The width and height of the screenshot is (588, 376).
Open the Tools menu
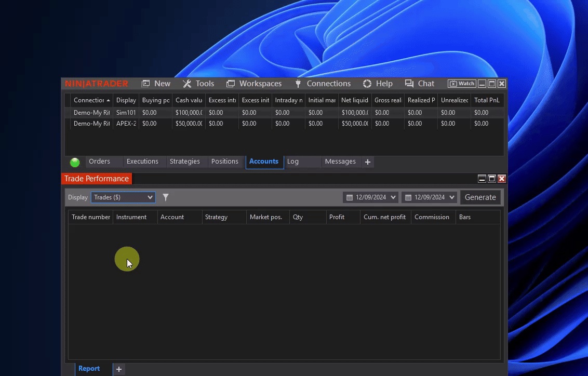click(198, 84)
